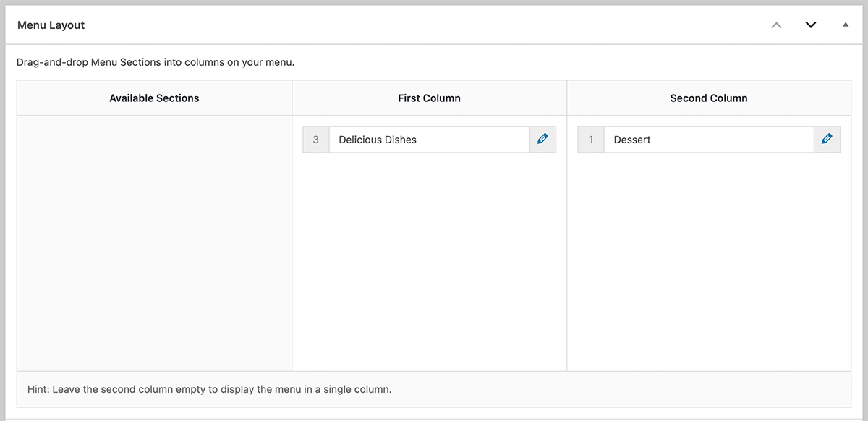The width and height of the screenshot is (868, 421).
Task: Click the hint bar's blank right side
Action: tap(651, 389)
